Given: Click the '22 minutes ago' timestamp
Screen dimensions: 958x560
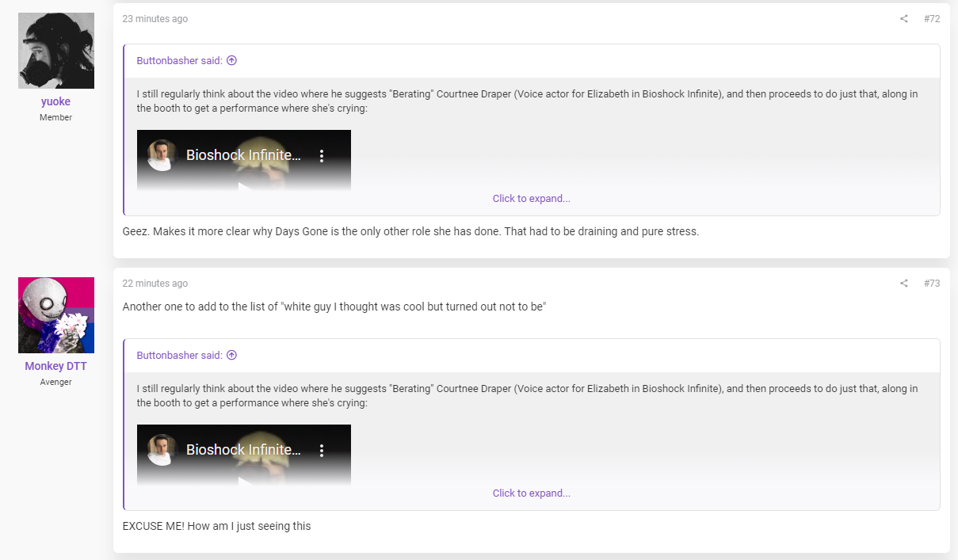Looking at the screenshot, I should [155, 284].
